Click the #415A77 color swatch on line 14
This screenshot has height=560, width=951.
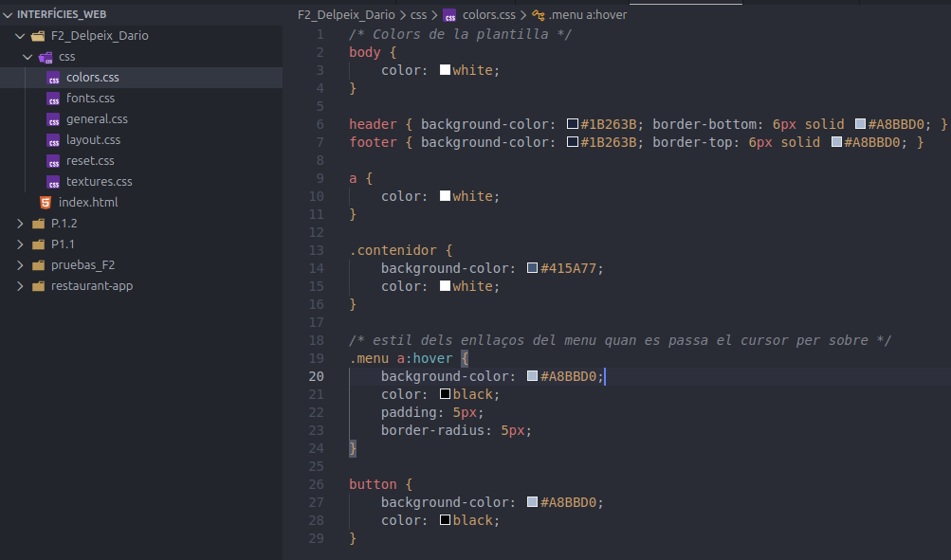pos(532,268)
